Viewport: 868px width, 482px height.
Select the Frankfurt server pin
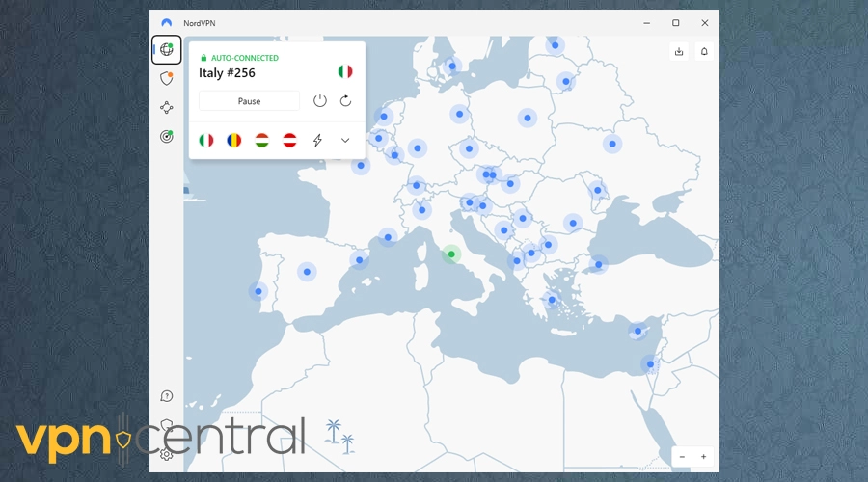(418, 148)
